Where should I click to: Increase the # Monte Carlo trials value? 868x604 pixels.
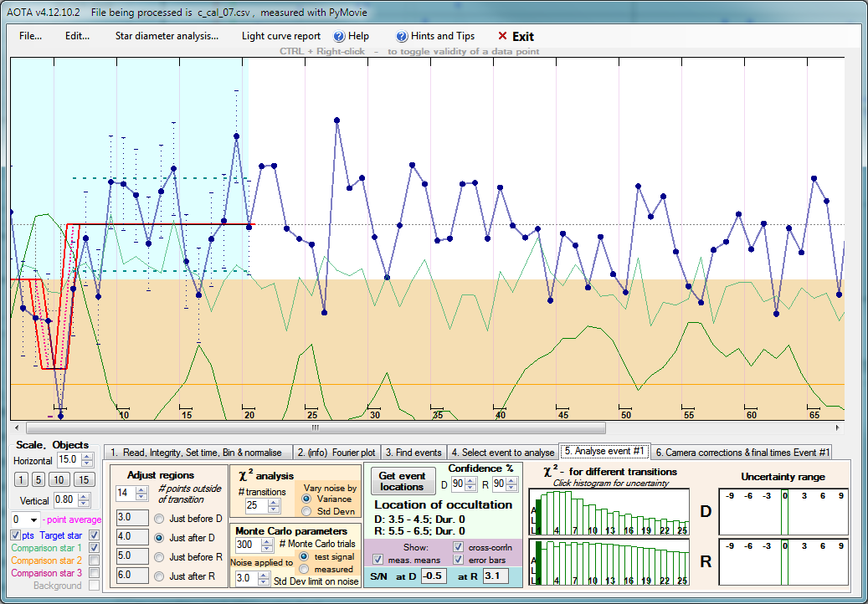(267, 541)
